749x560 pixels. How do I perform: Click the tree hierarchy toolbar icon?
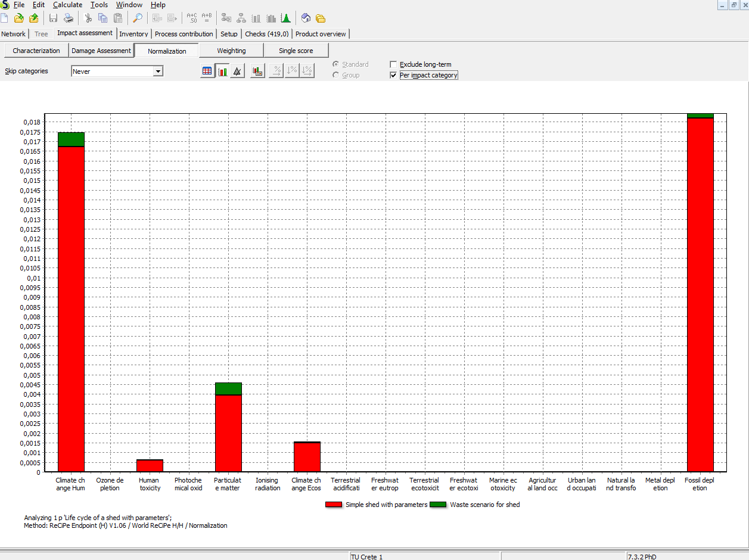(241, 18)
